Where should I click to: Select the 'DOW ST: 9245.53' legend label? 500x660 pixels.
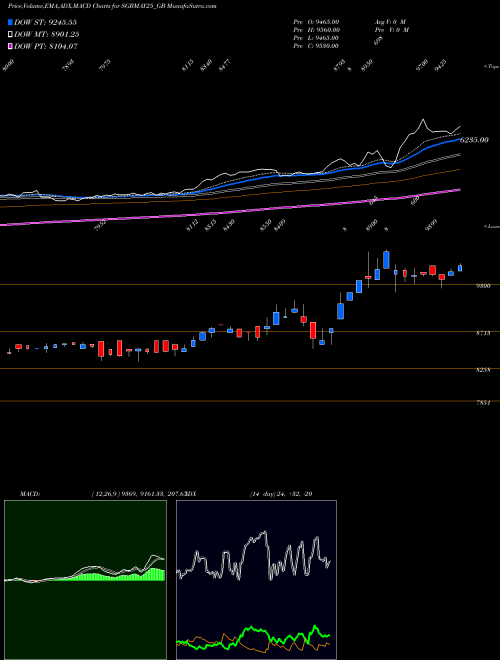[x=45, y=22]
